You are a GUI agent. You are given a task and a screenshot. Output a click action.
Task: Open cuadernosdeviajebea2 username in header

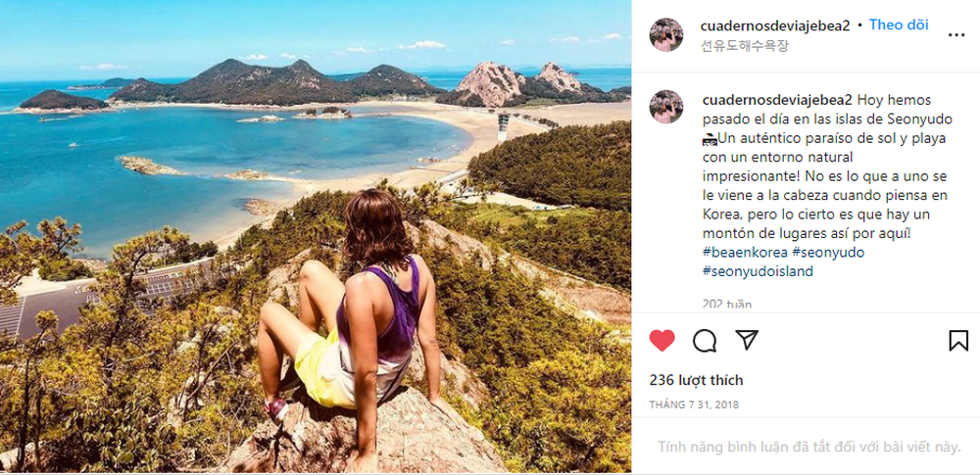pyautogui.click(x=776, y=25)
